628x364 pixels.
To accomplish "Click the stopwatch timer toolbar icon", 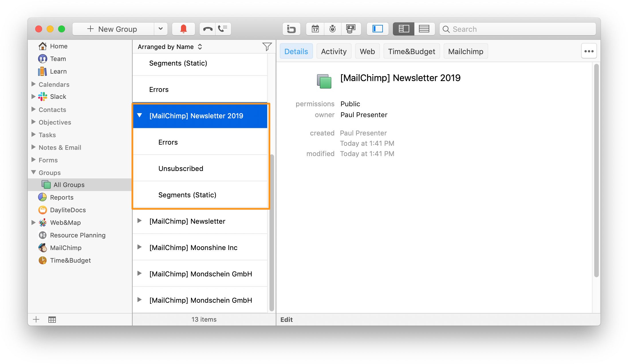I will tap(332, 29).
